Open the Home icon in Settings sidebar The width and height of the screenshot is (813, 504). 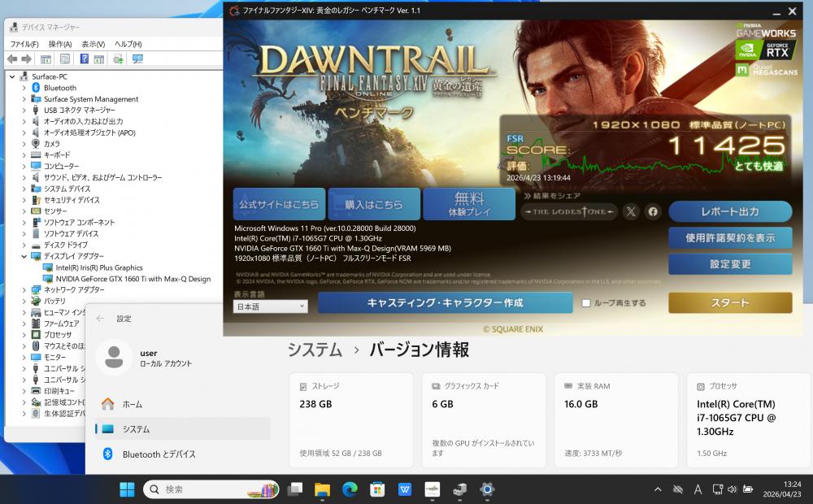tap(108, 404)
